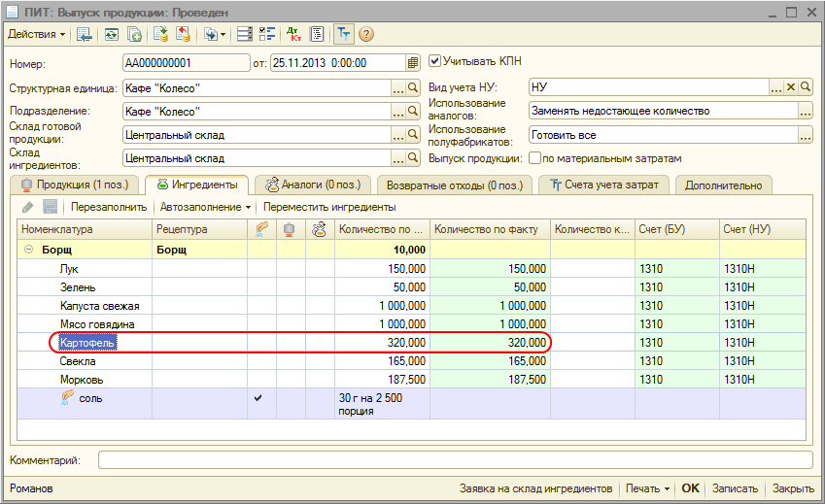Expand the Автозаполнение dropdown
The width and height of the screenshot is (825, 504).
[205, 207]
